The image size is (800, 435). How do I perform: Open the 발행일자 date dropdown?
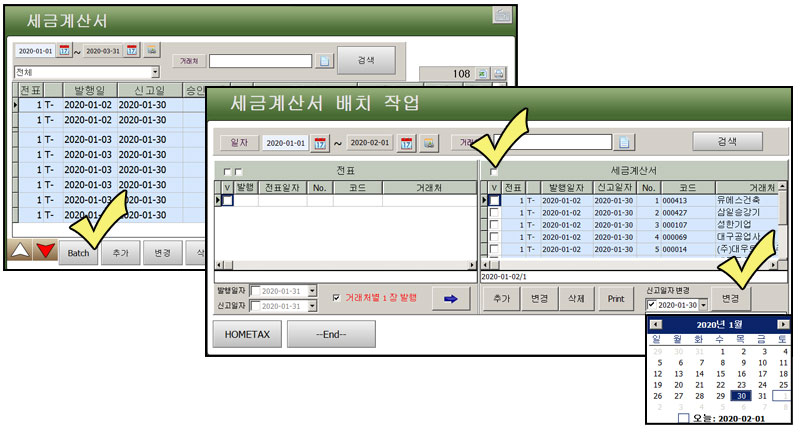[312, 291]
